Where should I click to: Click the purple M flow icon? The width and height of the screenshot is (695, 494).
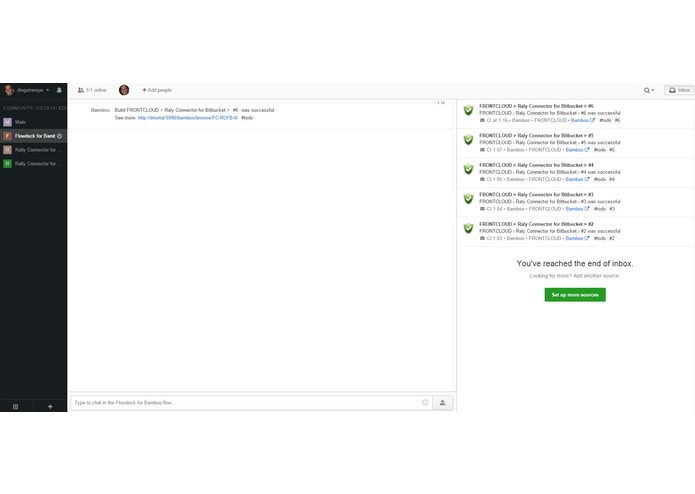pos(8,122)
